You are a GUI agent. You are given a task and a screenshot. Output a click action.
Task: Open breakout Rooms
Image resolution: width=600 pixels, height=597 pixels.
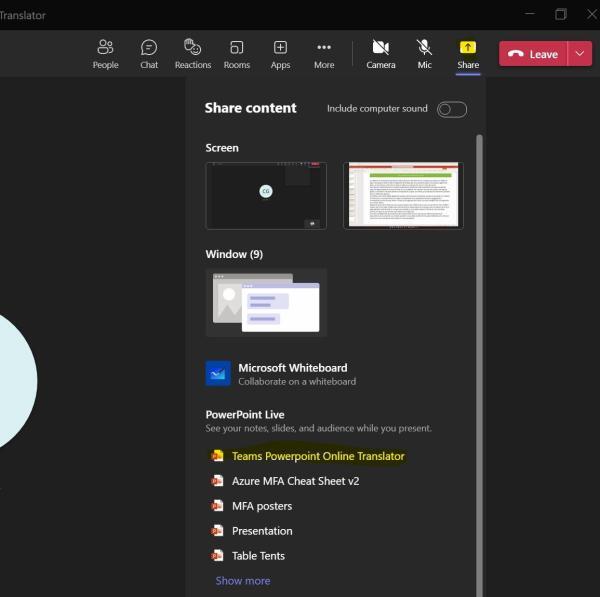pyautogui.click(x=237, y=54)
